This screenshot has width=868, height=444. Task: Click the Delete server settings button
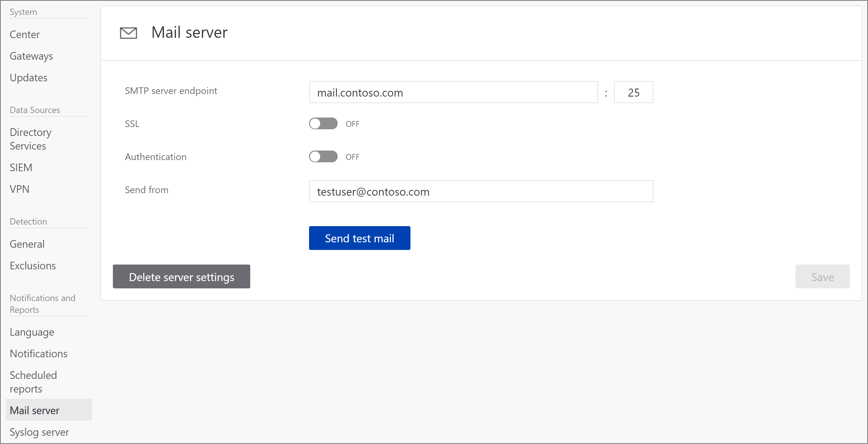(182, 276)
